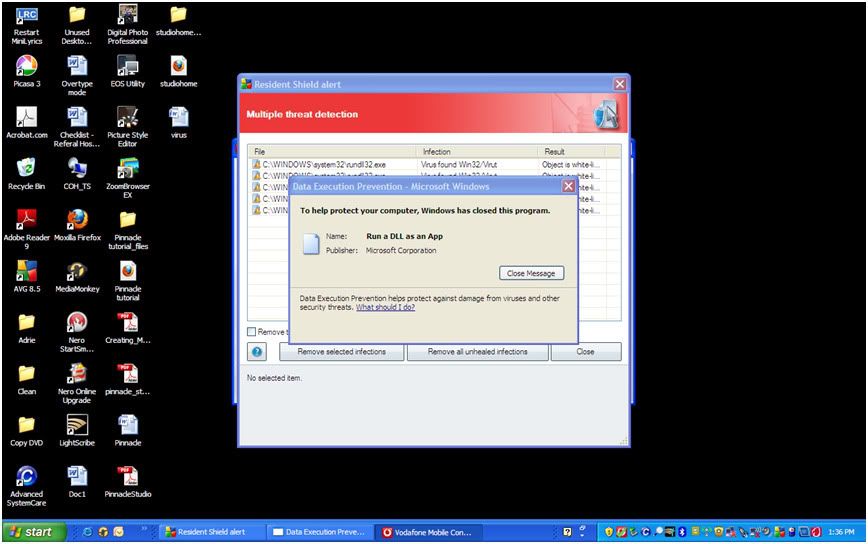Open pinnacle_st... PDF file

128,380
